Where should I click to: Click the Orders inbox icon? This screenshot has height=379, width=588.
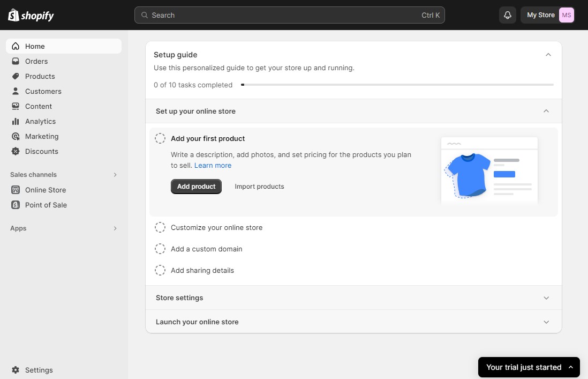tap(16, 61)
